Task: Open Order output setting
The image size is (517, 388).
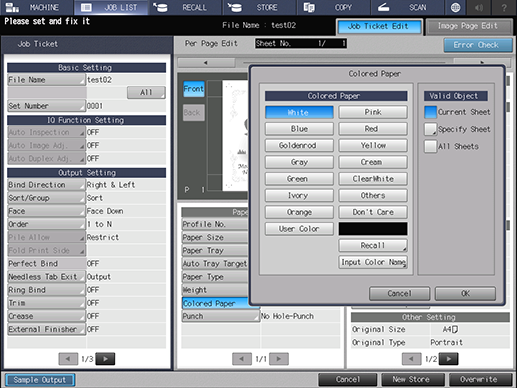Action: pos(46,224)
